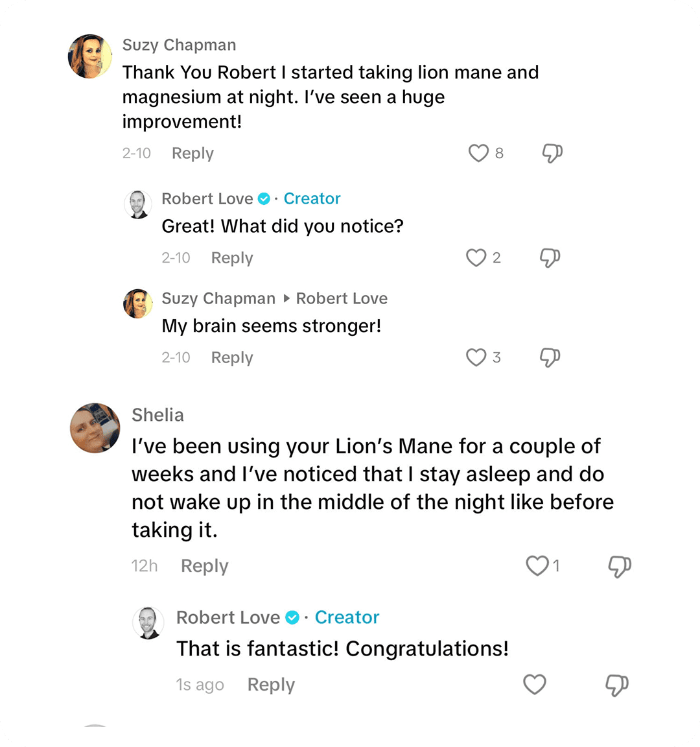Heart the "That is fantastic! Congratulations!" reply
This screenshot has height=747, width=700.
(535, 685)
